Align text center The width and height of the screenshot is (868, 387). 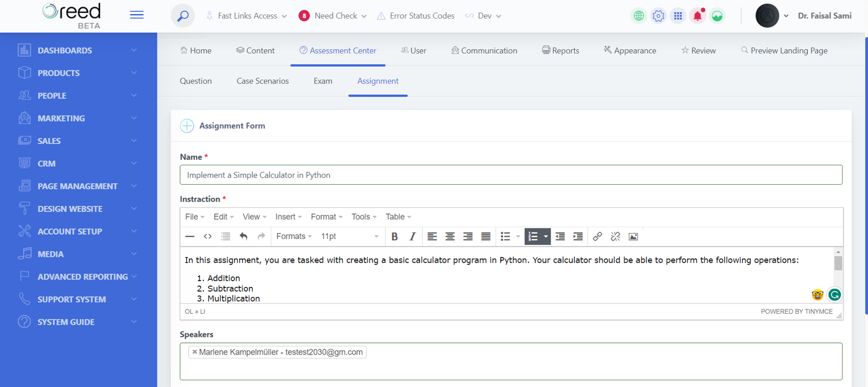pos(450,236)
